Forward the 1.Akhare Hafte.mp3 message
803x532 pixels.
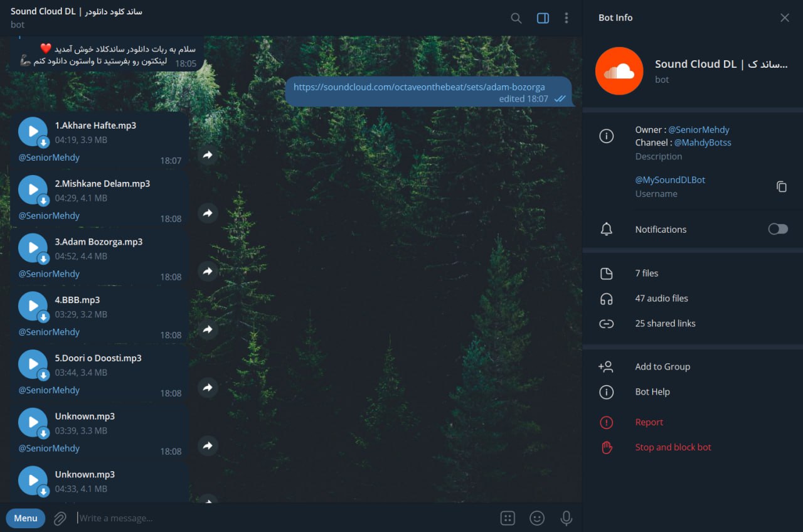pos(208,154)
